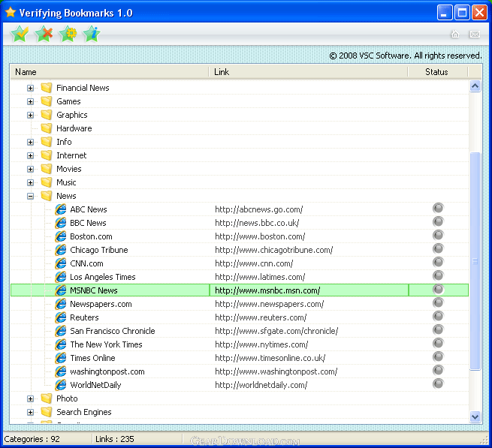Screen dimensions: 492x448
Task: Sort by the Name column header
Action: click(110, 72)
